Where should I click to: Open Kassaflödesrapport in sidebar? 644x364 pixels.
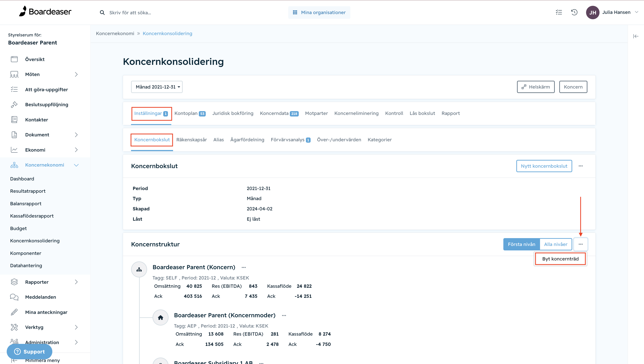32,216
